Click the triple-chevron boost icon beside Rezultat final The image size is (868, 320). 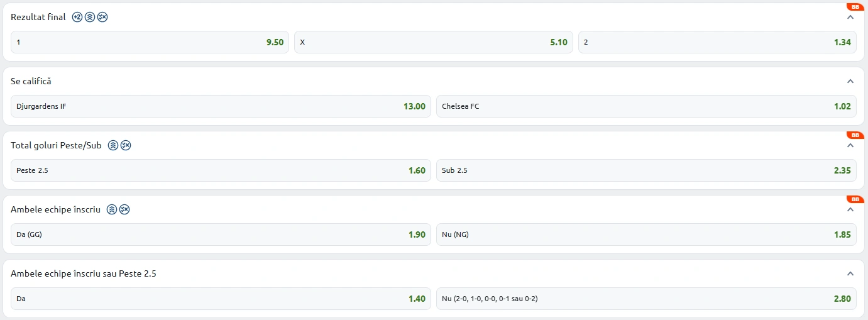pyautogui.click(x=90, y=17)
